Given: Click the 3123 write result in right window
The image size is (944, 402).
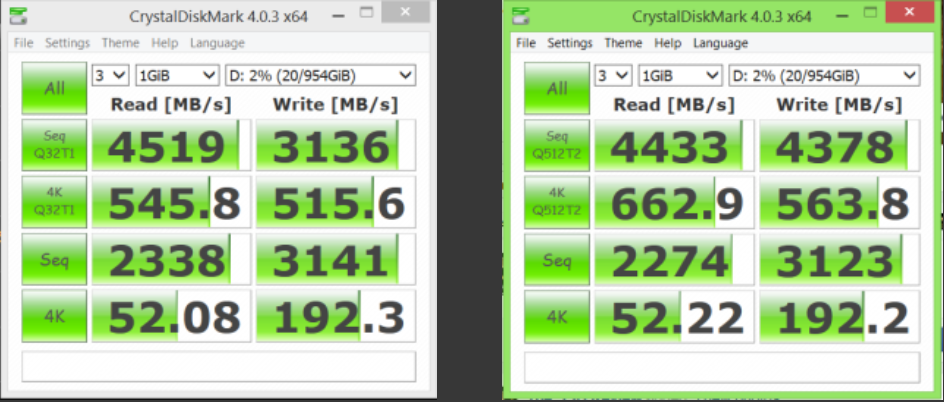Looking at the screenshot, I should click(839, 259).
